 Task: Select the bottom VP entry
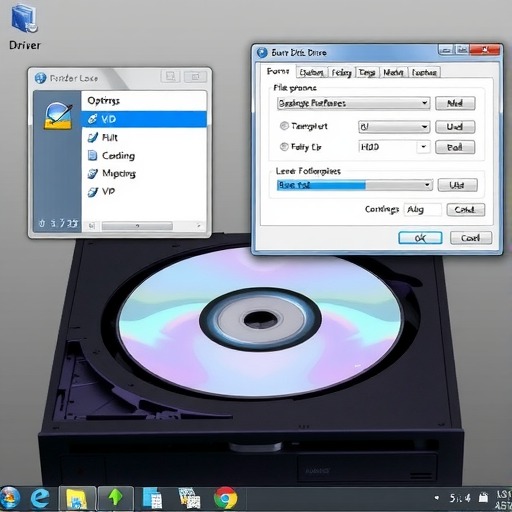coord(144,192)
